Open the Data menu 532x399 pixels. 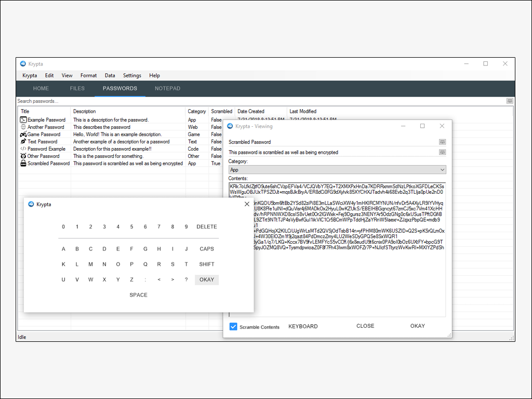click(x=110, y=75)
